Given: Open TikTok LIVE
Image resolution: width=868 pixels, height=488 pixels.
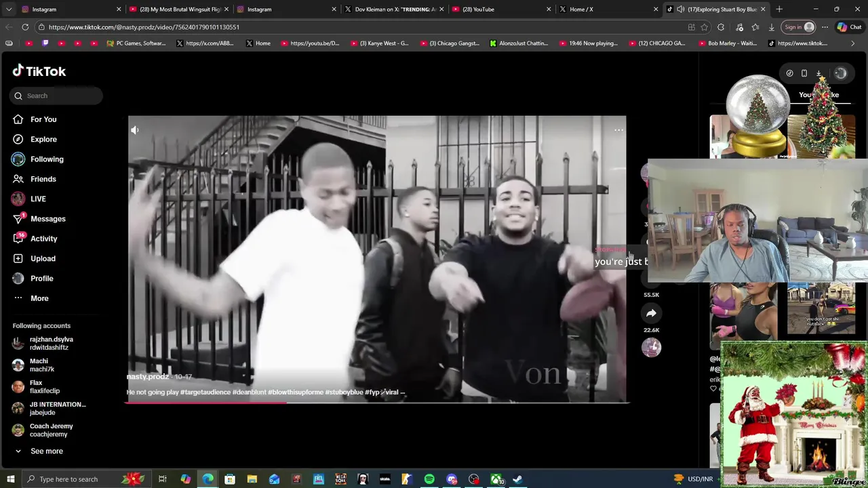Looking at the screenshot, I should [x=38, y=199].
